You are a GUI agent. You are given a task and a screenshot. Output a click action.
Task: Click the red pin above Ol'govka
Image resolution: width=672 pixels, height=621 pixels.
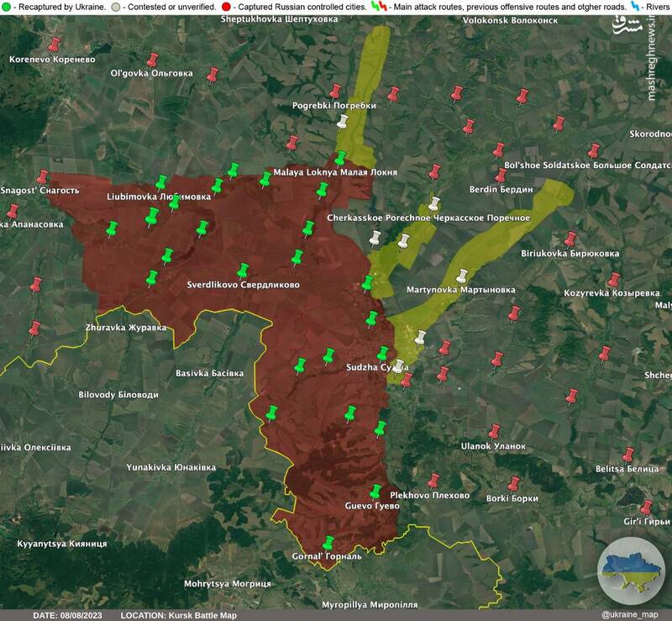click(153, 60)
